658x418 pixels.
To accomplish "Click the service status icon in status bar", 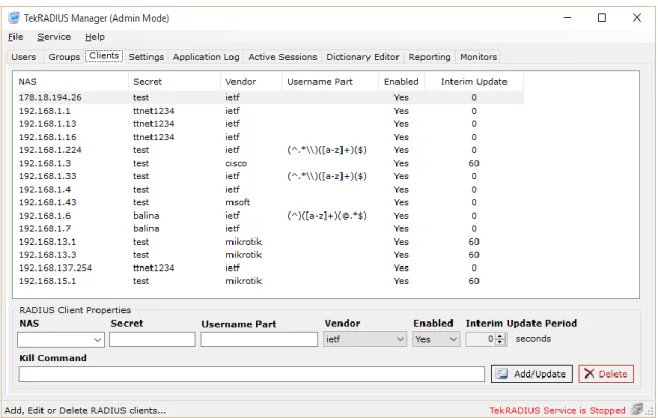I will (x=637, y=409).
